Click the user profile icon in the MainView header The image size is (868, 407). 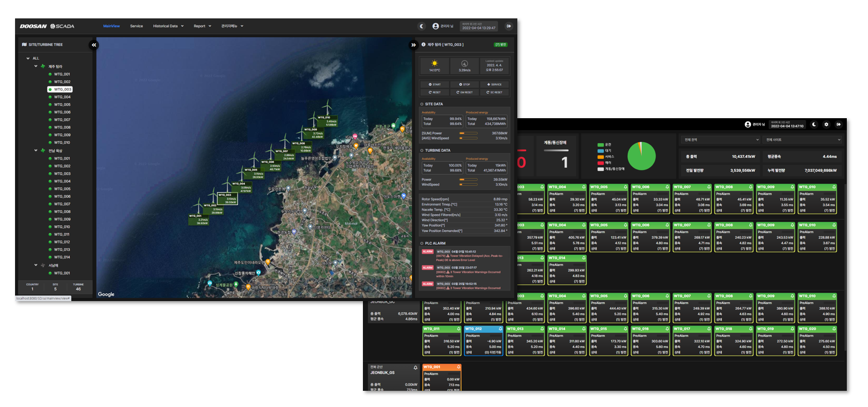(436, 26)
